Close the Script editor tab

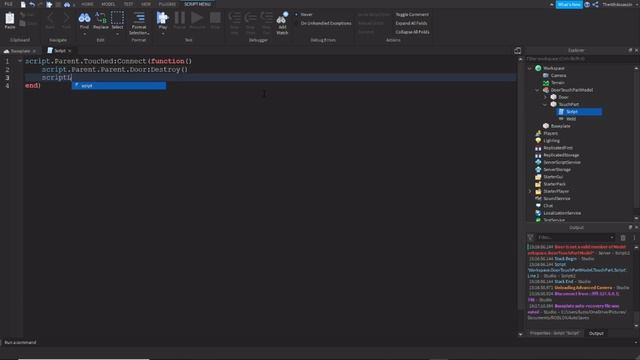[69, 51]
